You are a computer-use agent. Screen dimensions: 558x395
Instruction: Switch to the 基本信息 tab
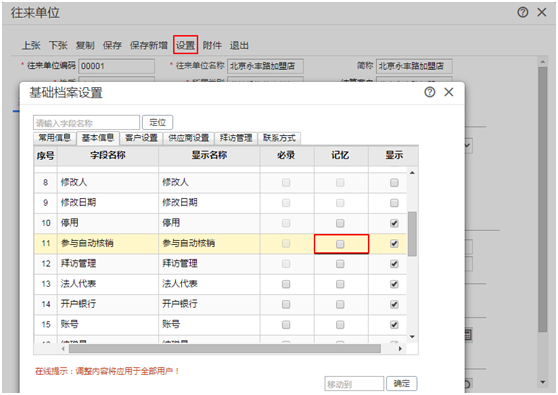98,138
